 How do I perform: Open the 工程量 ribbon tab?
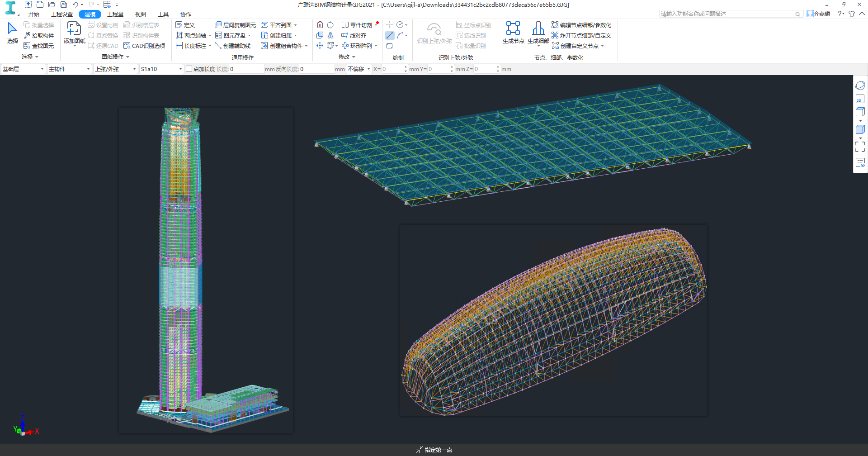(115, 14)
